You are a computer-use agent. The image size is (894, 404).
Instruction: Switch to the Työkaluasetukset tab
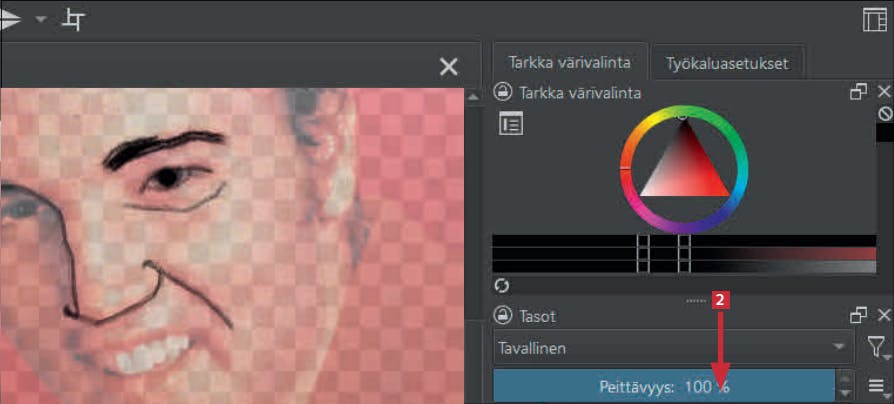click(x=728, y=63)
